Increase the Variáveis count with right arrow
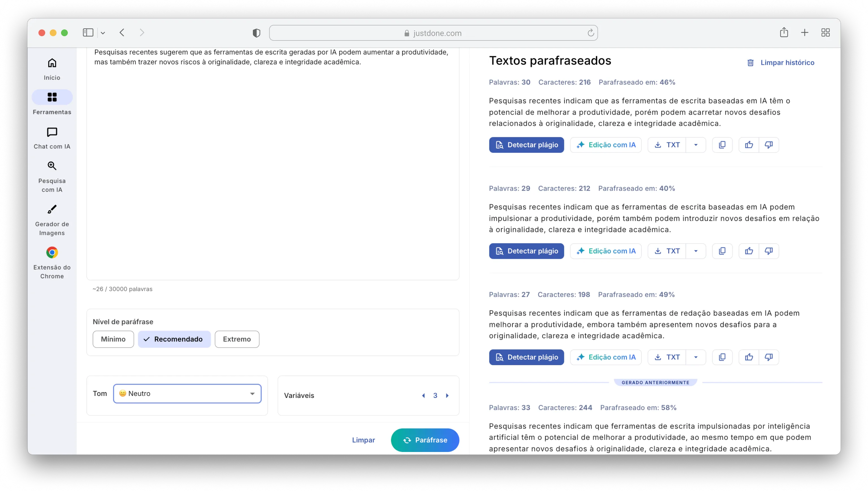The width and height of the screenshot is (868, 491). (x=447, y=396)
